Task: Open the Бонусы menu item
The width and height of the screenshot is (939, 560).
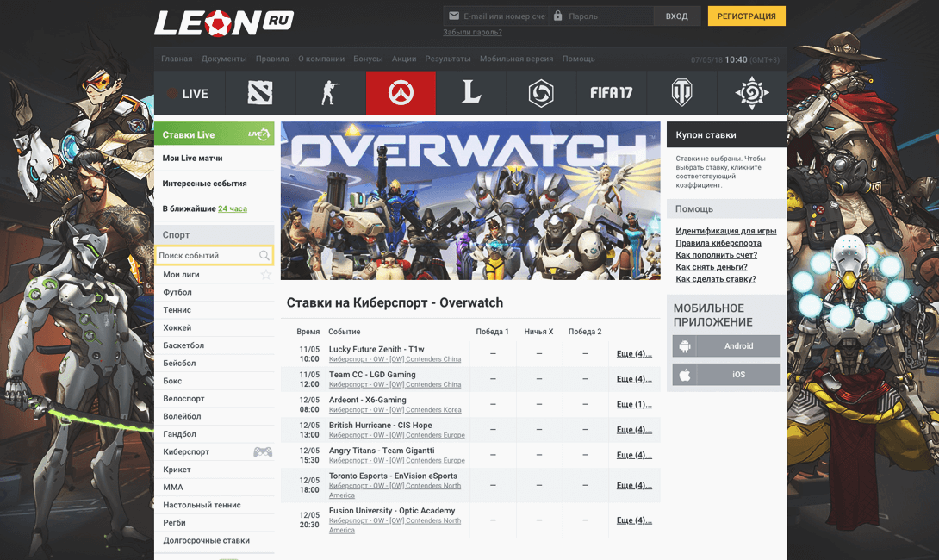Action: (x=369, y=59)
